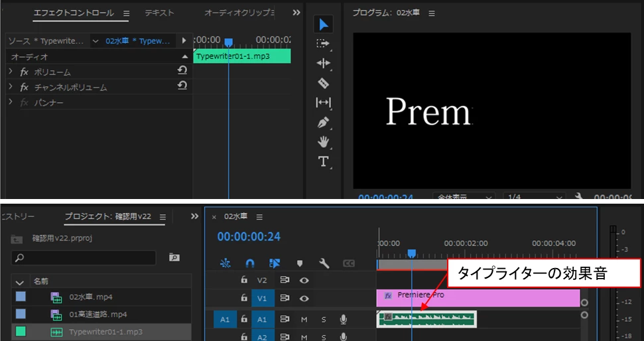
Task: Select 01高速道路.mp4 in project list
Action: (x=98, y=314)
